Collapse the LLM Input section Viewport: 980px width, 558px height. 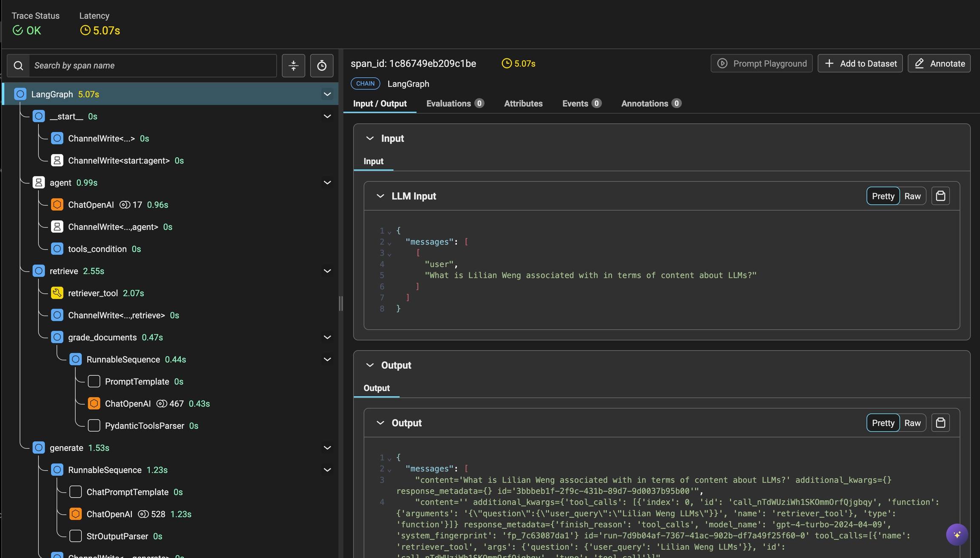click(380, 196)
